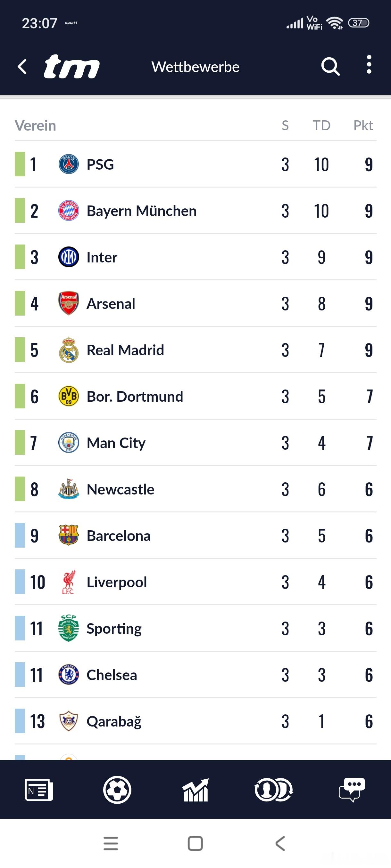Tap the PSG club crest

69,165
